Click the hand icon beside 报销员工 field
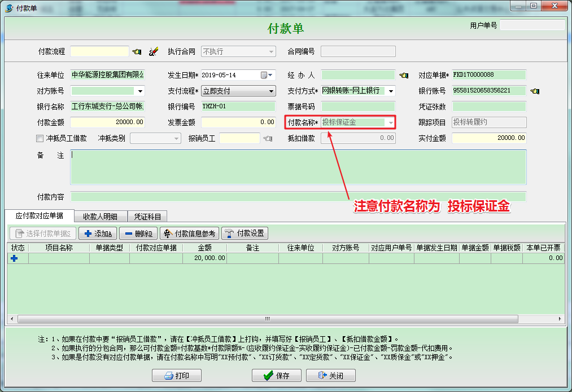Viewport: 572px width, 392px height. point(268,138)
